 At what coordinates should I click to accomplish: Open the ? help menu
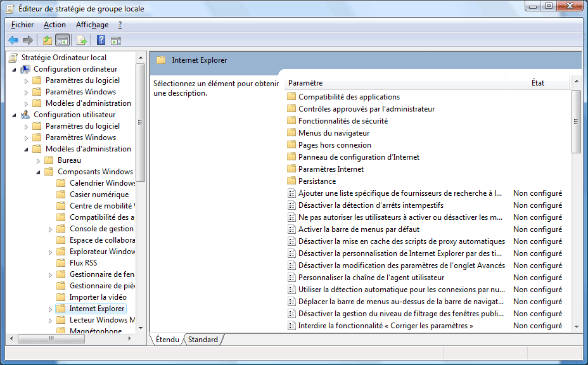click(x=120, y=25)
